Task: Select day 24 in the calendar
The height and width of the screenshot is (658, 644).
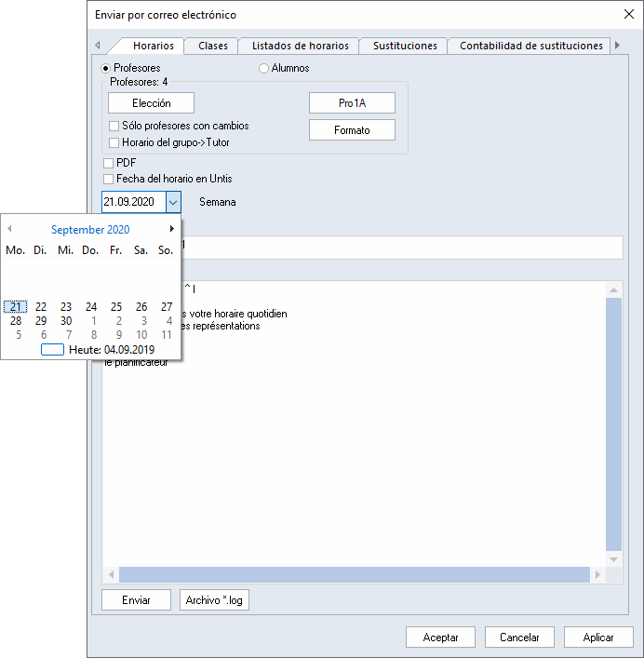Action: click(91, 307)
